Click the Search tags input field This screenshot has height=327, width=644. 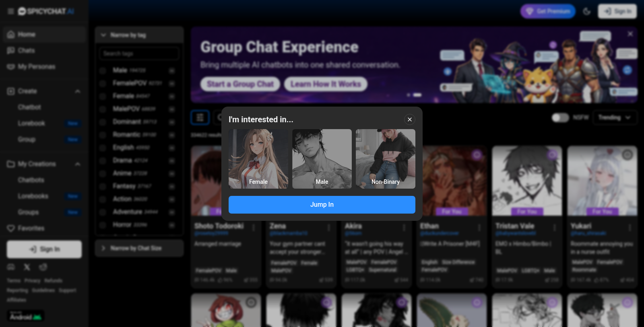tap(139, 53)
